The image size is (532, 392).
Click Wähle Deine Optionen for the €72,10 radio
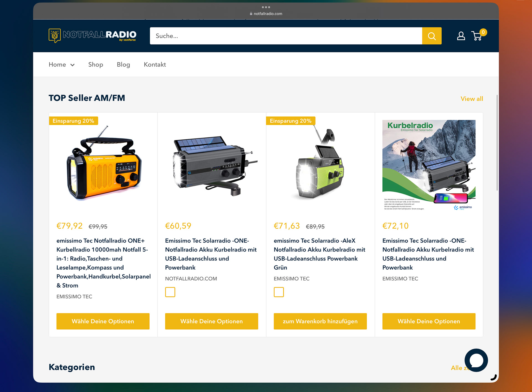[x=429, y=321]
